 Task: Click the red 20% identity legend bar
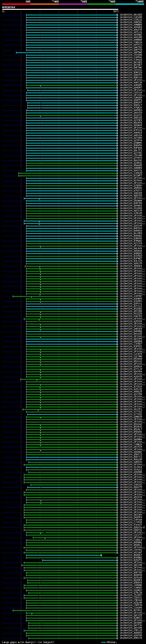[x=16, y=4]
